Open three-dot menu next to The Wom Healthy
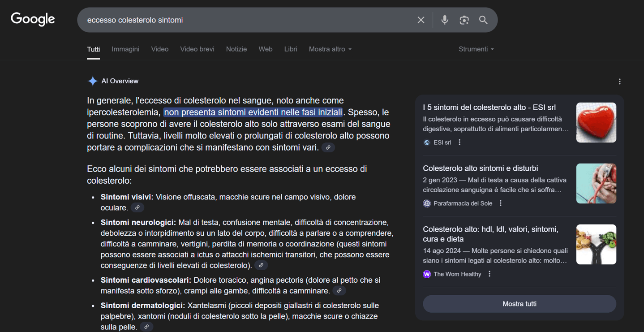 489,274
